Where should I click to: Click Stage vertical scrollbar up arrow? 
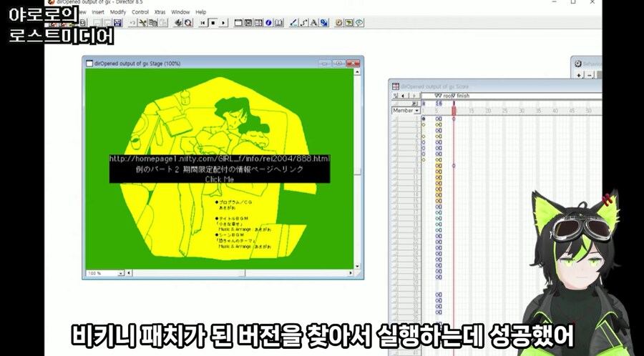point(357,71)
